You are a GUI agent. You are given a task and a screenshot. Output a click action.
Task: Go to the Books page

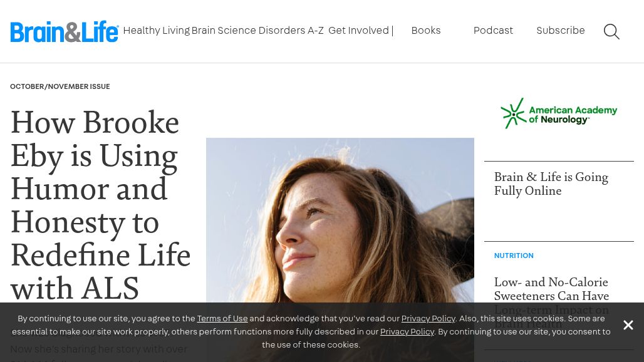[426, 31]
